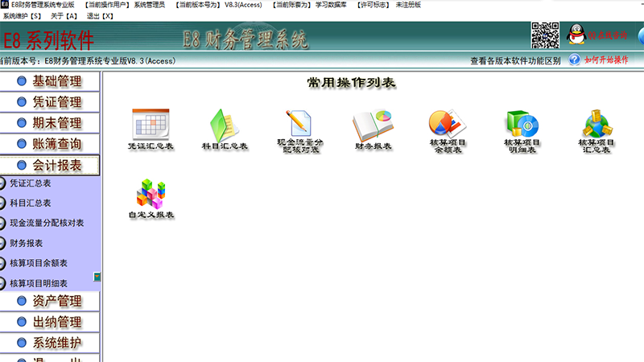Click the E8 系列软件 red logo text
Screen dimensions: 644x362
point(48,40)
